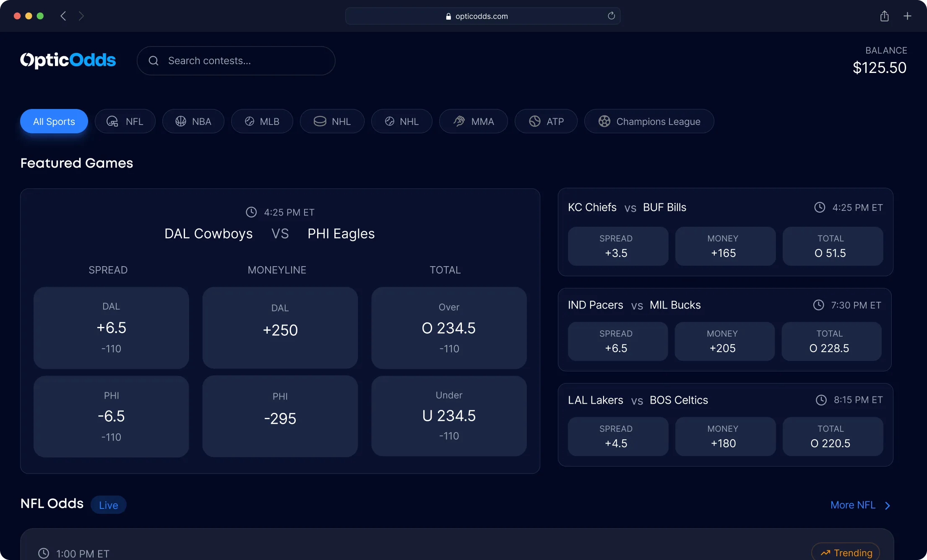Filter by the MMA tab

tap(473, 122)
